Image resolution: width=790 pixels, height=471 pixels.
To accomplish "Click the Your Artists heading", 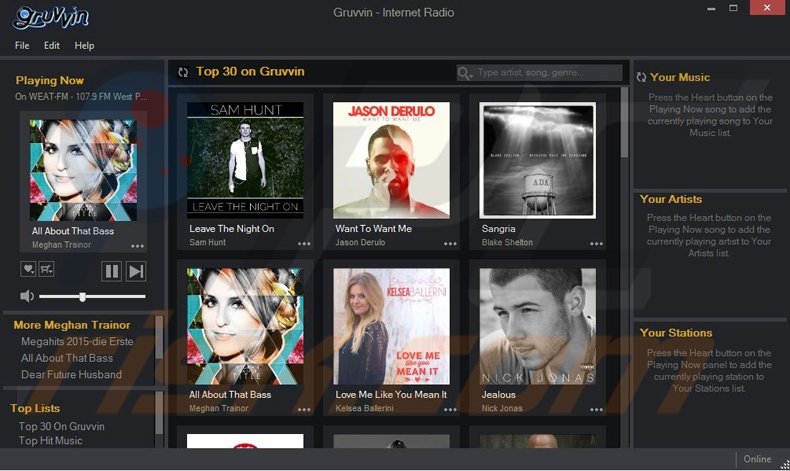I will tap(671, 199).
